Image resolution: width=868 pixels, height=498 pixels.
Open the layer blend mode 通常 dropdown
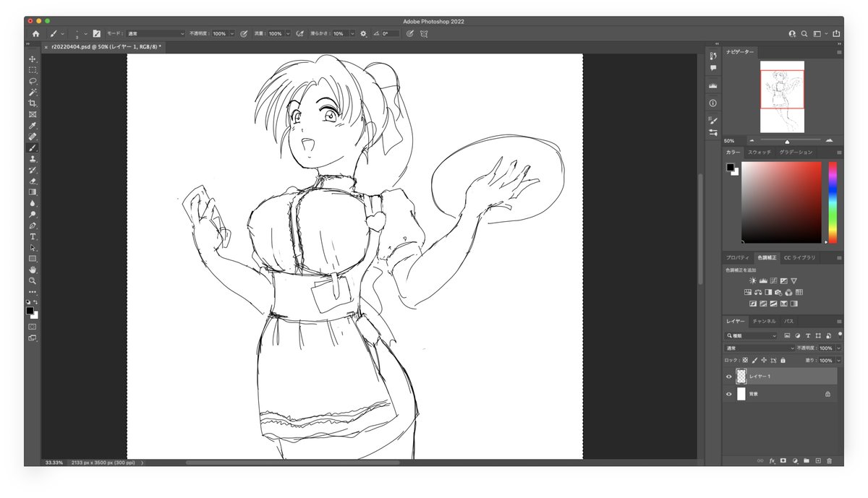pos(759,348)
